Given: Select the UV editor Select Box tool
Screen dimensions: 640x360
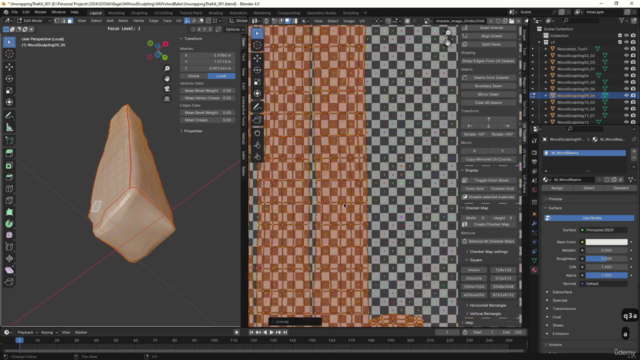Looking at the screenshot, I should tap(257, 33).
